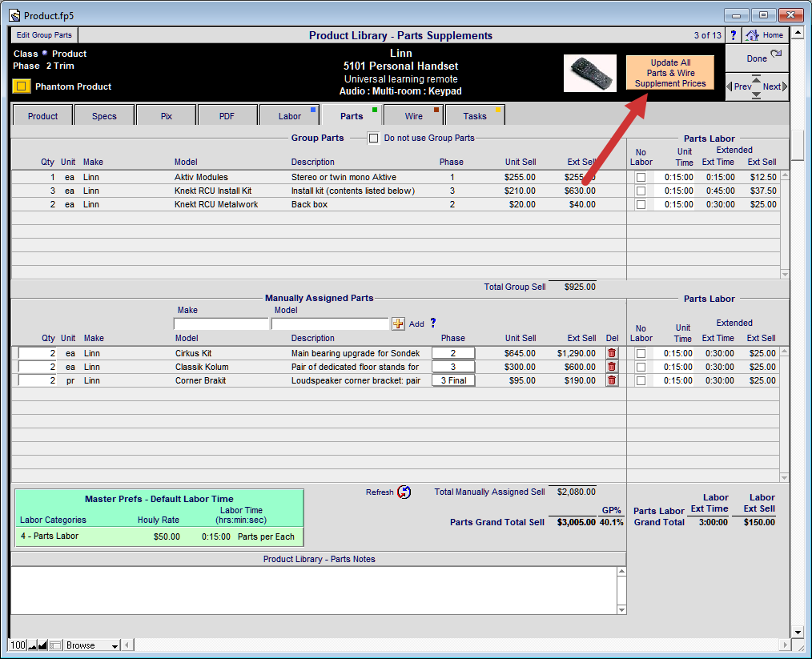Click the zoom out mountain icon
Image resolution: width=812 pixels, height=659 pixels.
click(33, 645)
